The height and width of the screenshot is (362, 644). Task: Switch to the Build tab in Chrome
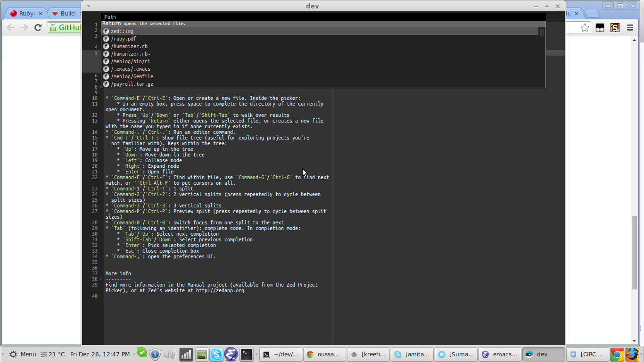pos(64,14)
